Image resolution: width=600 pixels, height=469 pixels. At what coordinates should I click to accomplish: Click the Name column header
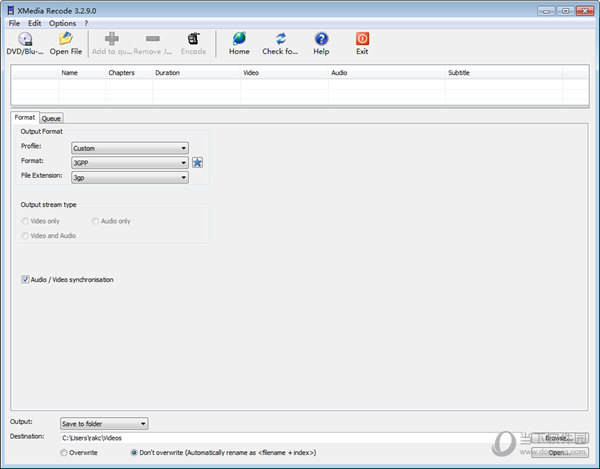pos(82,73)
